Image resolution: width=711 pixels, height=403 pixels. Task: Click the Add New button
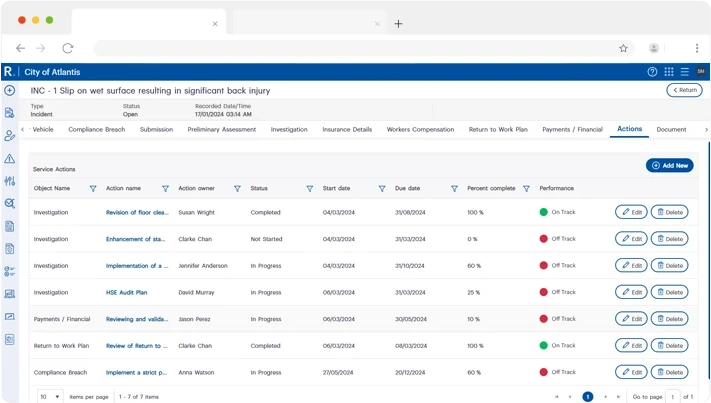[669, 165]
